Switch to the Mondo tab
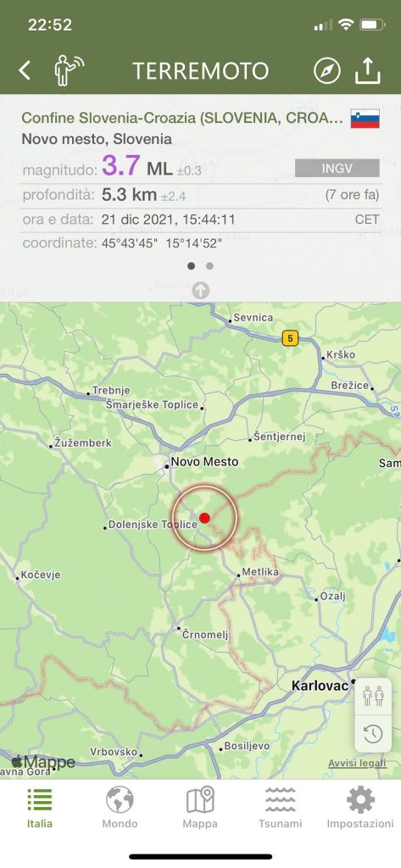 [120, 808]
